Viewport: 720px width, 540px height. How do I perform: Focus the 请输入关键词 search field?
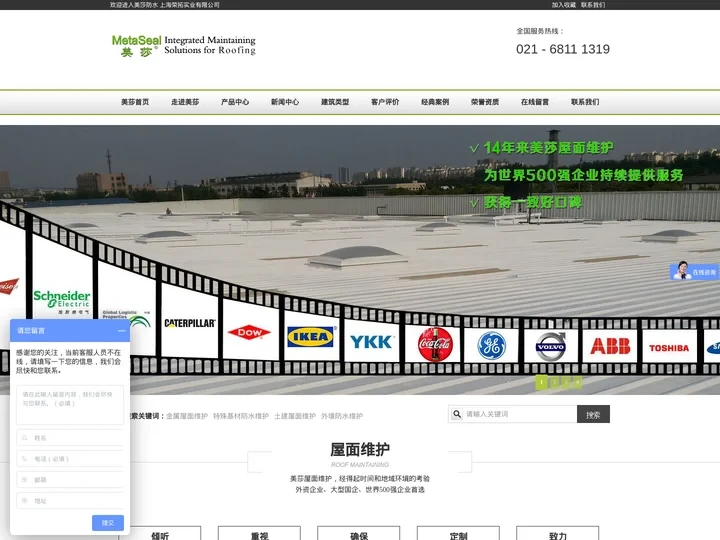point(519,414)
